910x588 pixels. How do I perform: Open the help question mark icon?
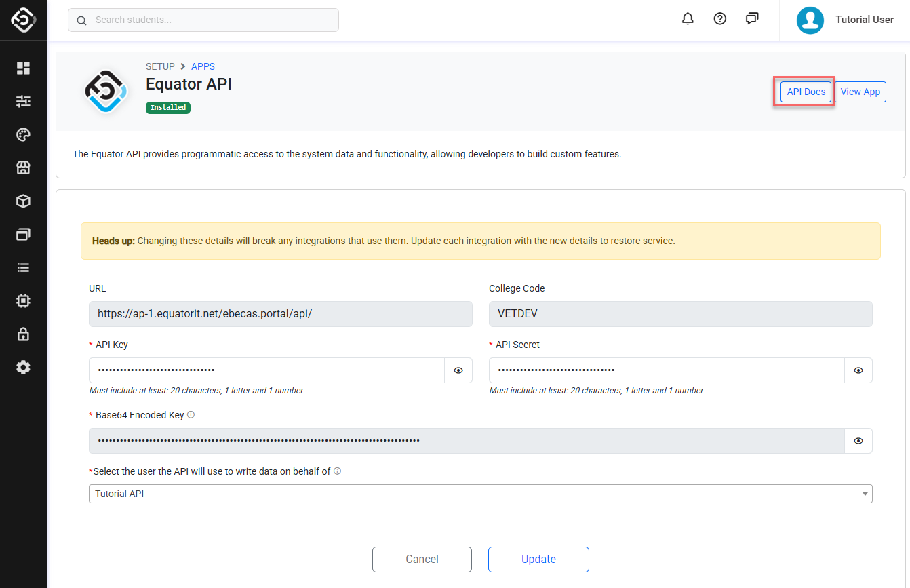(x=720, y=19)
